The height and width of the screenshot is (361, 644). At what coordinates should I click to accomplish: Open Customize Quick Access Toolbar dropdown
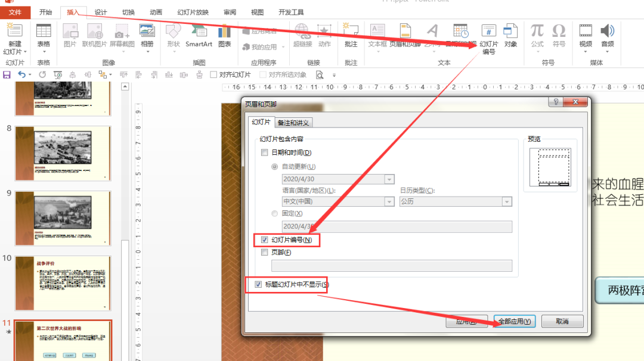tap(334, 75)
